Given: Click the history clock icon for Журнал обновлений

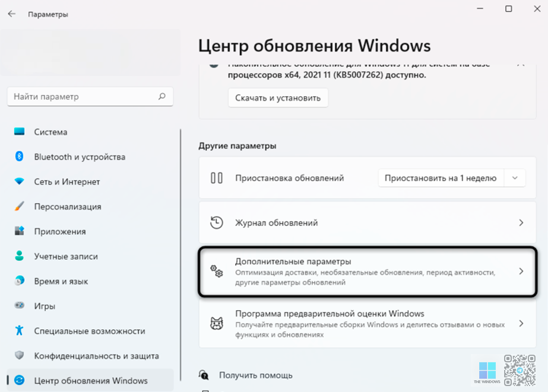Looking at the screenshot, I should [x=217, y=222].
